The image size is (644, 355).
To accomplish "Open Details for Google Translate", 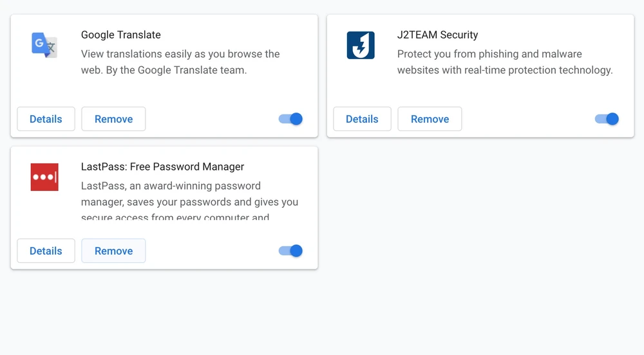I will coord(46,119).
